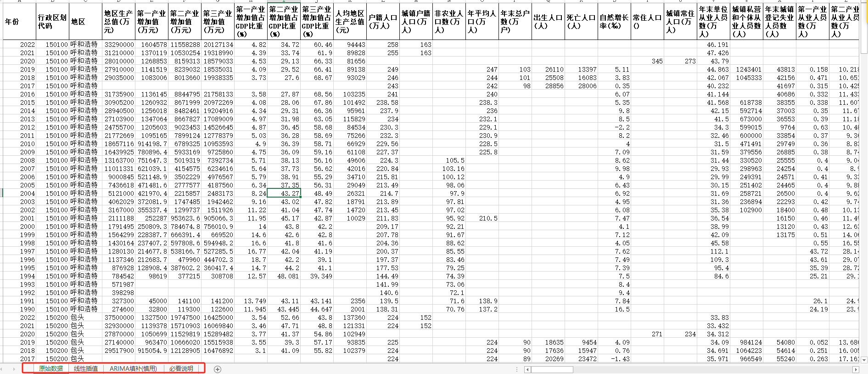This screenshot has width=868, height=374.
Task: Select per-capita GDP cell 94443
Action: (x=350, y=45)
